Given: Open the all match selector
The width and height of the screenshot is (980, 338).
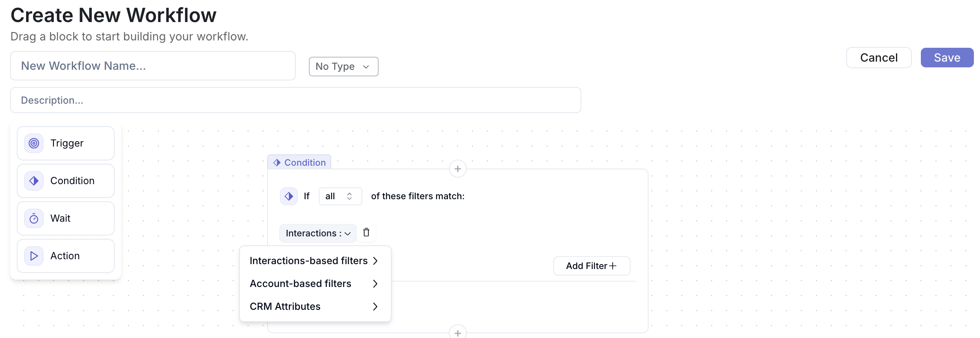Looking at the screenshot, I should (340, 196).
